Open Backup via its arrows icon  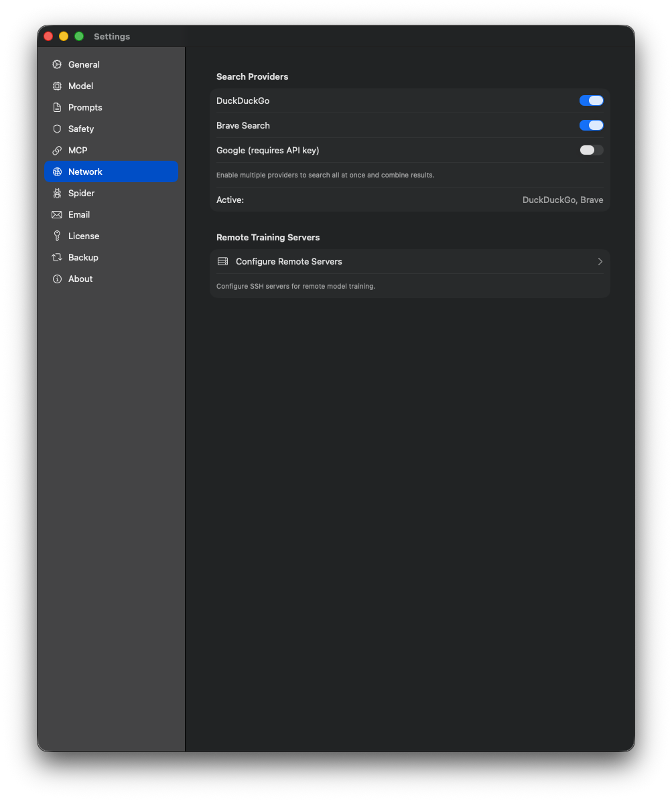pos(58,257)
